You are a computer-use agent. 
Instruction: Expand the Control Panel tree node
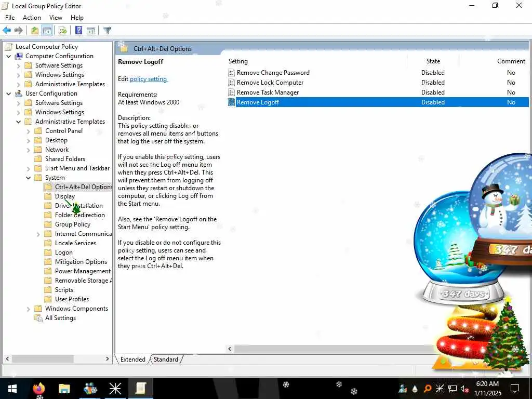tap(29, 131)
